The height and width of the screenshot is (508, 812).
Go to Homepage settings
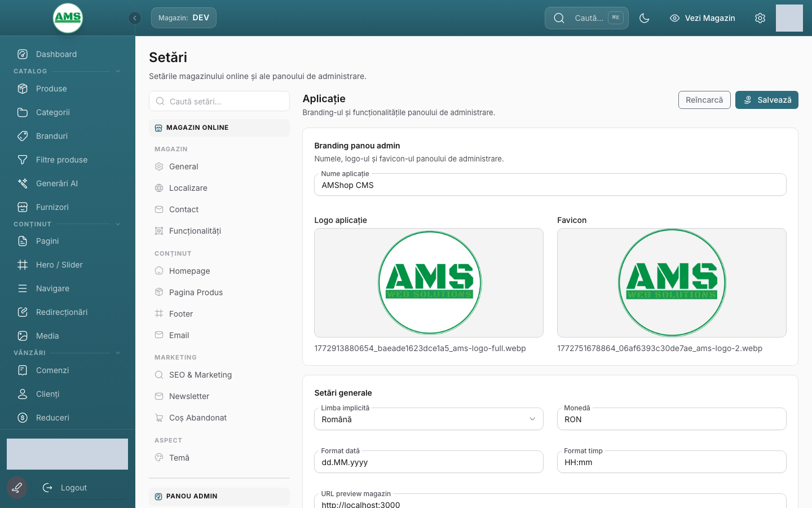click(219, 271)
